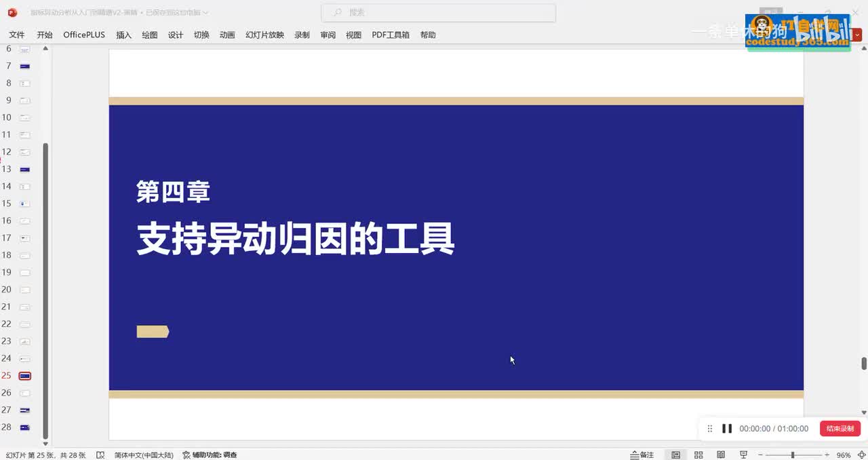This screenshot has width=868, height=460.
Task: Switch to the 插入 tab
Action: 123,35
